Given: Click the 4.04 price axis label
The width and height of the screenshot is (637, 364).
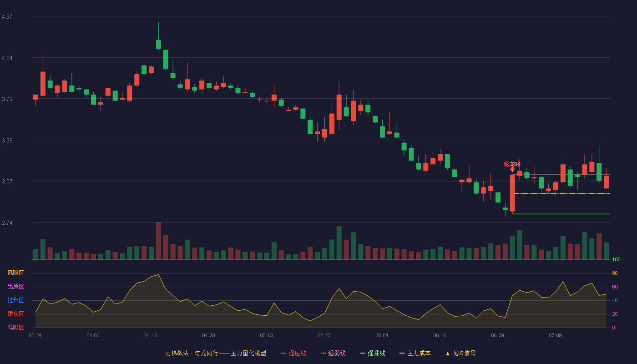Looking at the screenshot, I should (x=7, y=58).
